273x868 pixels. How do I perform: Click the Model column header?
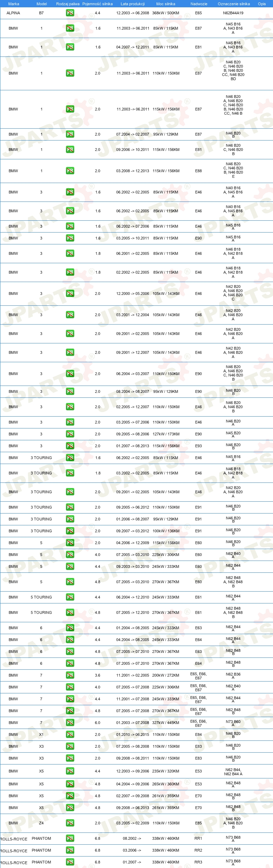42,4
